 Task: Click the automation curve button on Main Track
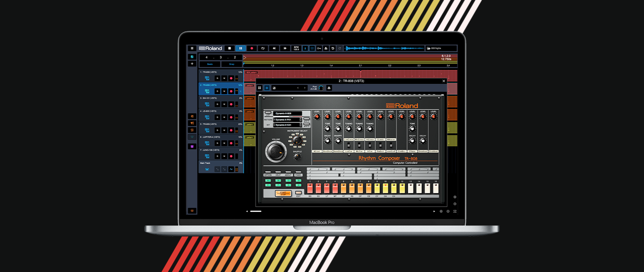point(231,169)
